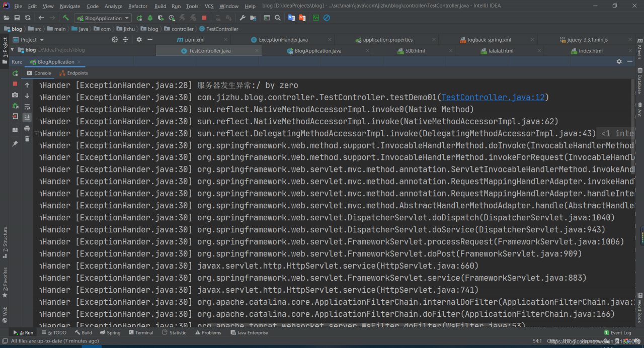The image size is (644, 348).
Task: Open the VCS menu
Action: pos(209,6)
